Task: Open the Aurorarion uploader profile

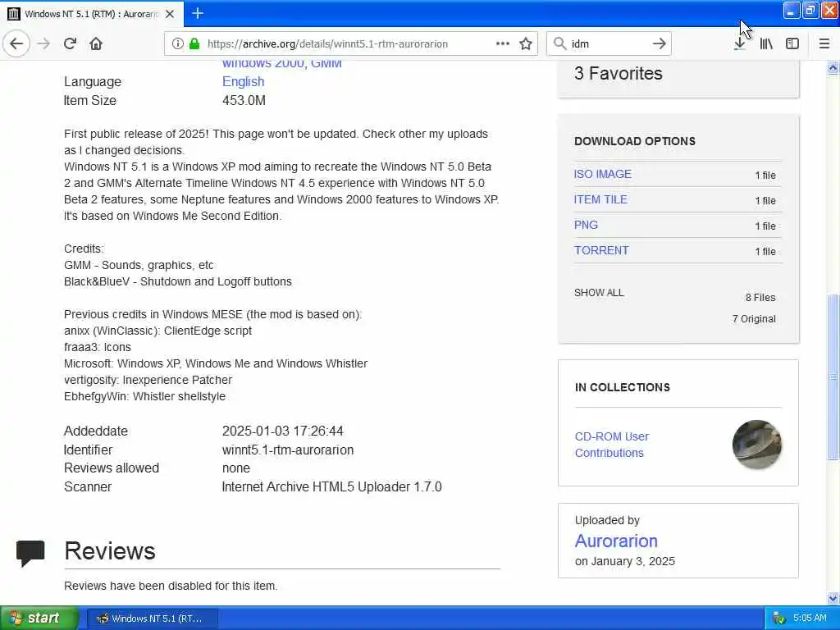Action: tap(616, 541)
